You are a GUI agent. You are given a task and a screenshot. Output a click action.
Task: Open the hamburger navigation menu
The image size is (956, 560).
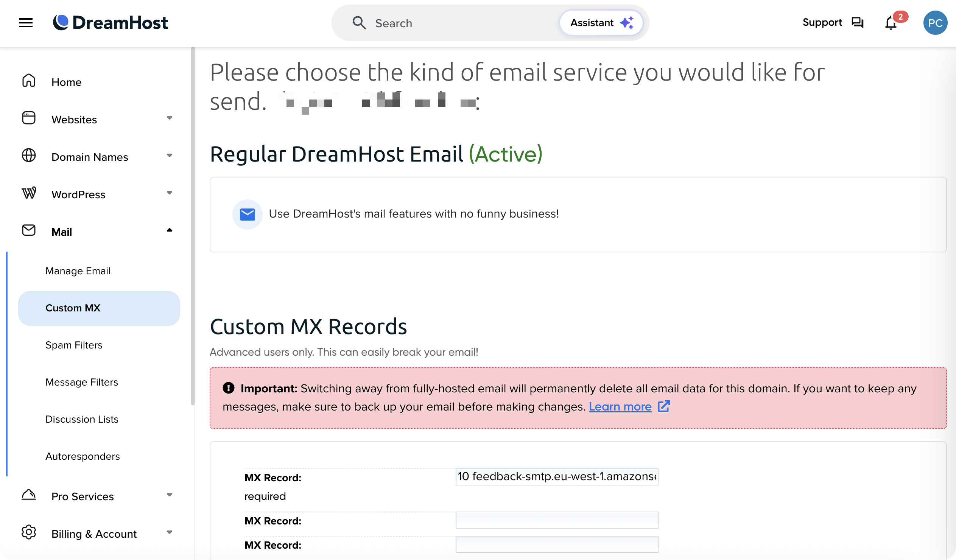(x=25, y=23)
